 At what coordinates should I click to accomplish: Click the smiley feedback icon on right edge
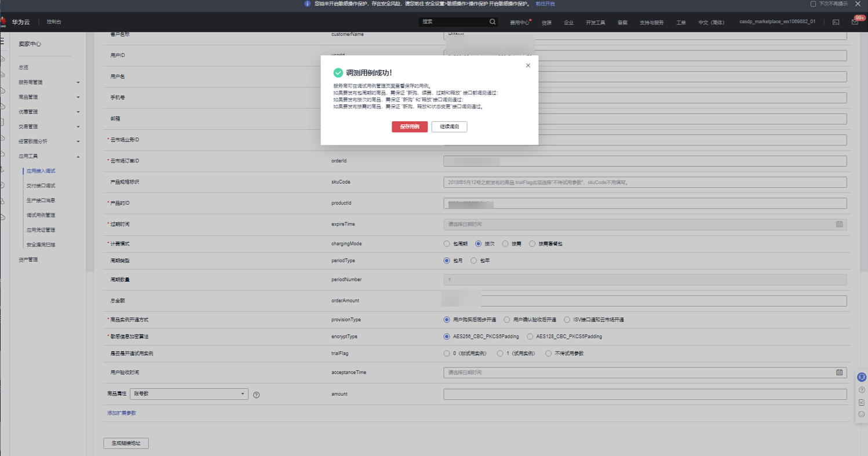click(x=862, y=414)
